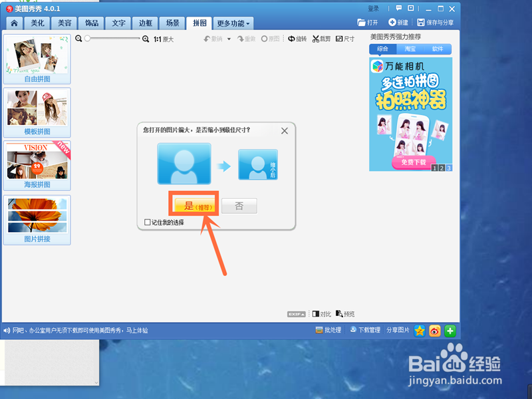Image resolution: width=532 pixels, height=399 pixels.
Task: Click 保存与分享 save button
Action: click(436, 23)
